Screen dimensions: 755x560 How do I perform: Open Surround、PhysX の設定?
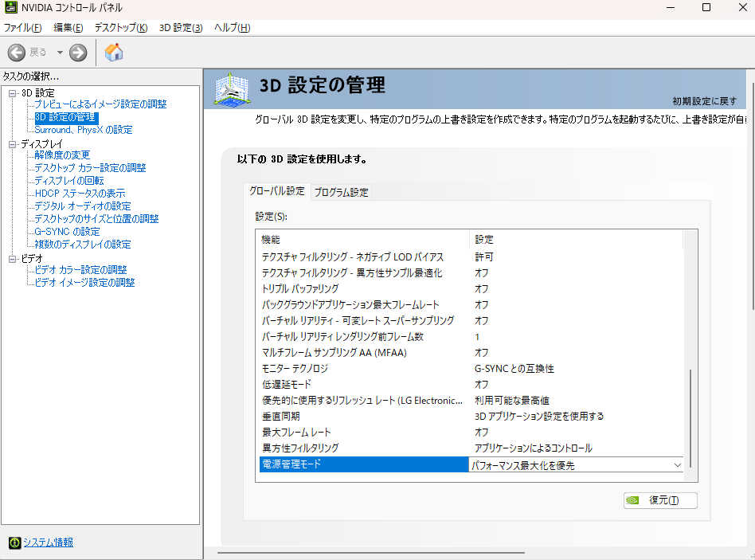click(x=84, y=130)
